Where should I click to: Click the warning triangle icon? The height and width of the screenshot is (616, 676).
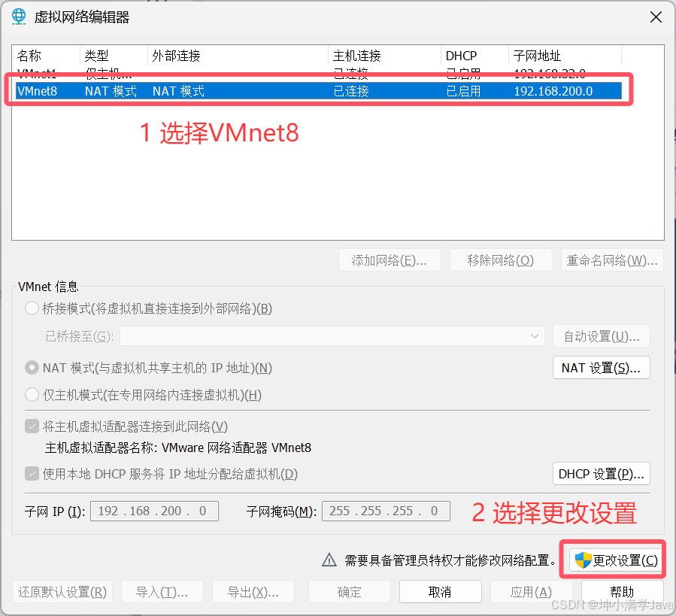(329, 560)
